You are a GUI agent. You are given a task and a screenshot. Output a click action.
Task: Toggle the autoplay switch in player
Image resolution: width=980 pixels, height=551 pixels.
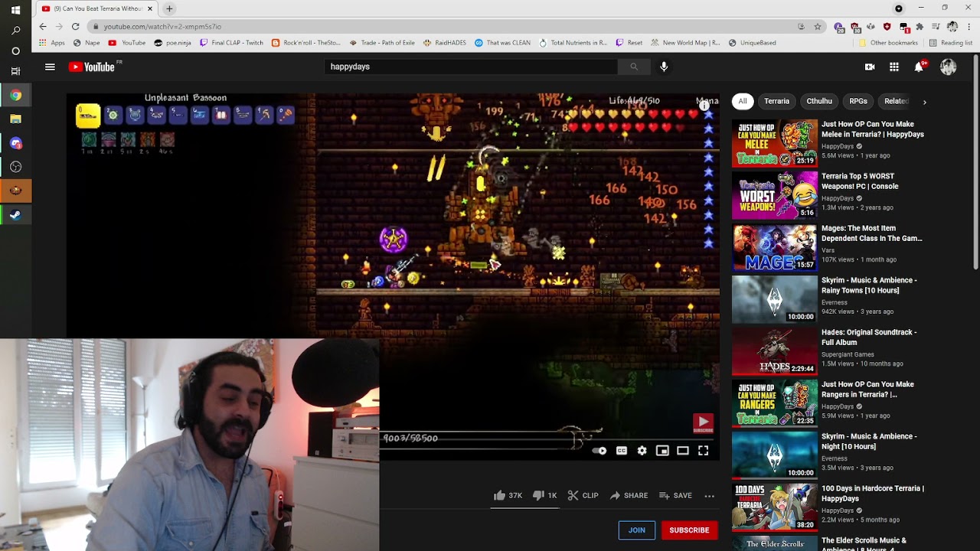pos(599,451)
